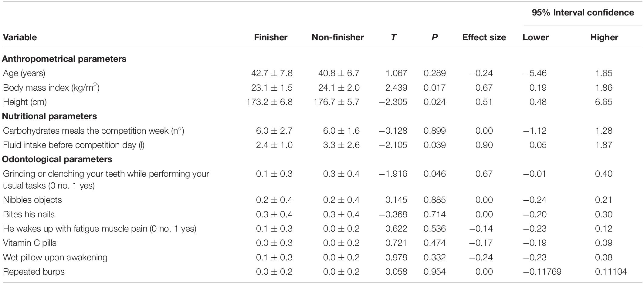Select the Fluid intake before competition day row
The width and height of the screenshot is (644, 284).
click(x=322, y=145)
